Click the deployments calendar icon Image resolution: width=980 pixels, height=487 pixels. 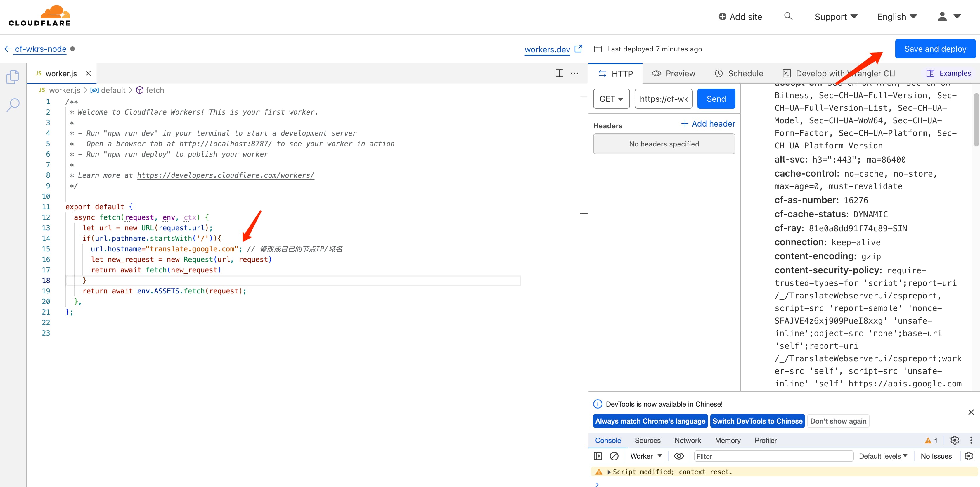pyautogui.click(x=598, y=49)
